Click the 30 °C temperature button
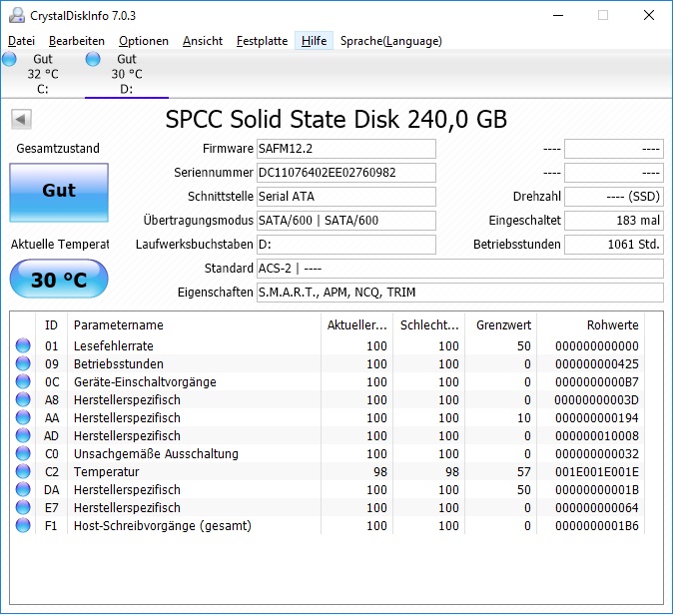The image size is (675, 616). point(59,279)
